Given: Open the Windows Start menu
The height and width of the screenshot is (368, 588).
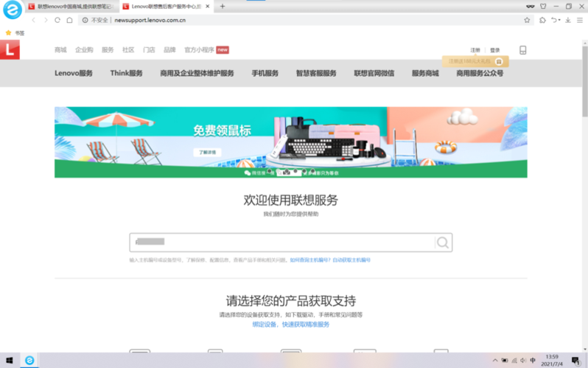Looking at the screenshot, I should (x=10, y=361).
